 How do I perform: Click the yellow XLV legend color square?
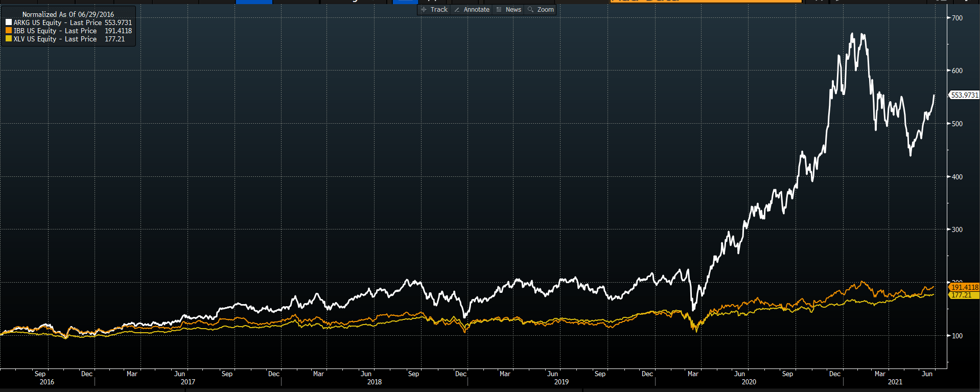click(x=9, y=39)
